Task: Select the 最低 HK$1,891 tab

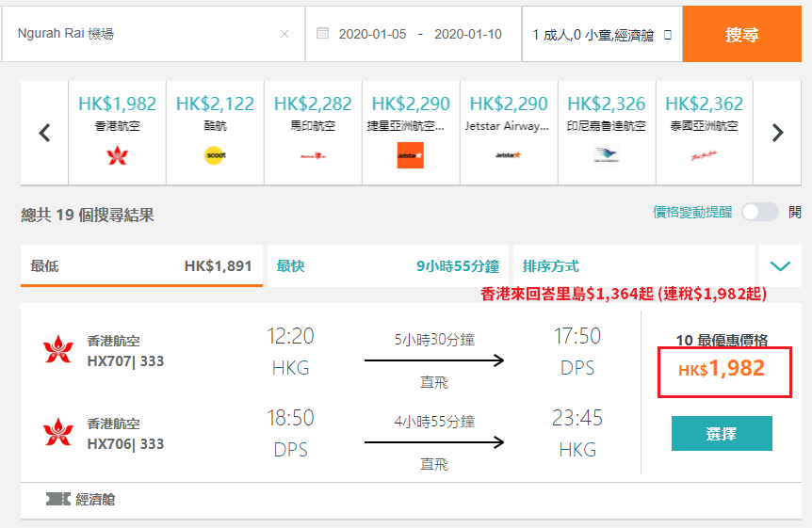Action: click(141, 266)
